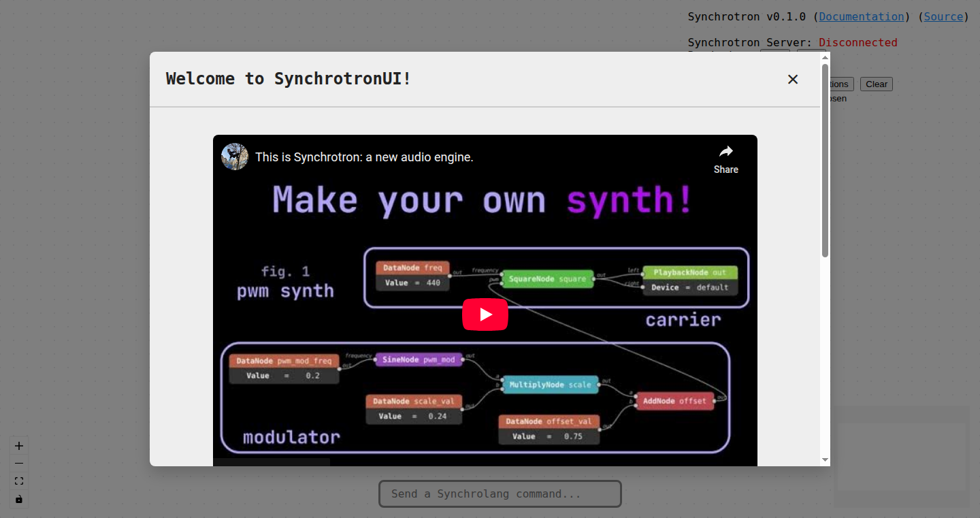The height and width of the screenshot is (518, 980).
Task: Click the 'Disconnected' server status text
Action: pos(858,42)
